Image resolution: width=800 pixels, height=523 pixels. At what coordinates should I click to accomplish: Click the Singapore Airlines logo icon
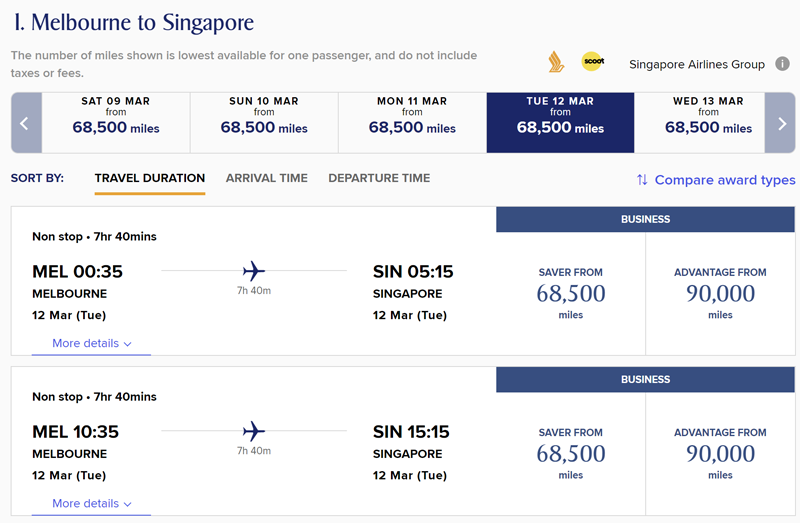click(556, 62)
